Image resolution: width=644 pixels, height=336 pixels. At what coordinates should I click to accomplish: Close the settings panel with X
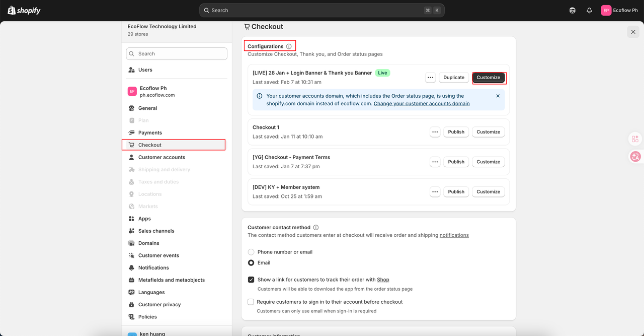pos(633,32)
